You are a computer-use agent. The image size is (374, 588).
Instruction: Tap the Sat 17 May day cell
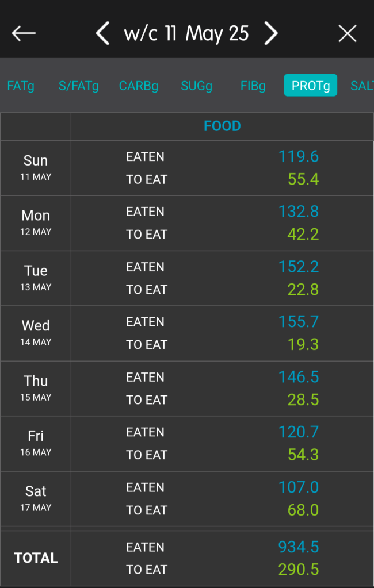tap(36, 499)
